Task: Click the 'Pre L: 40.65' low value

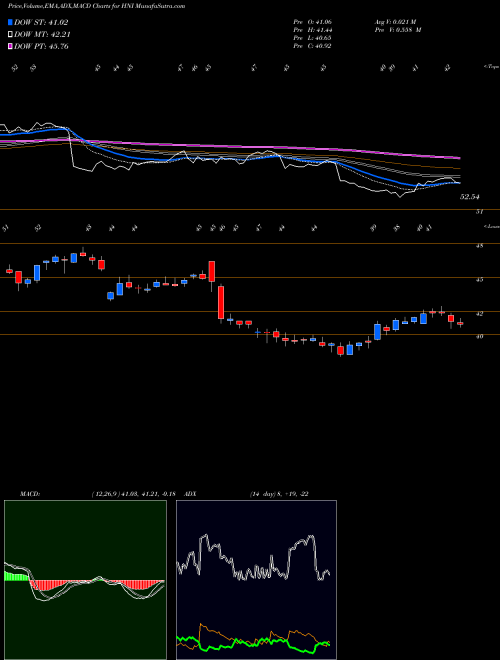Action: point(312,38)
